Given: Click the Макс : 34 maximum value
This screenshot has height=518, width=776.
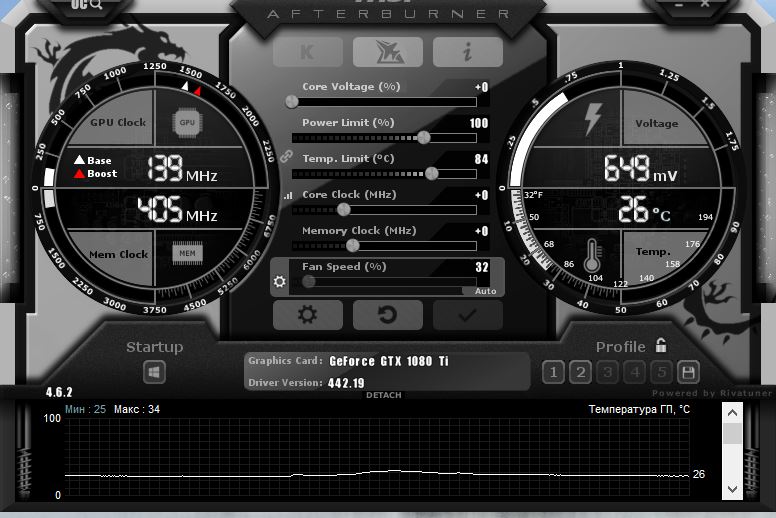Looking at the screenshot, I should pyautogui.click(x=137, y=409).
